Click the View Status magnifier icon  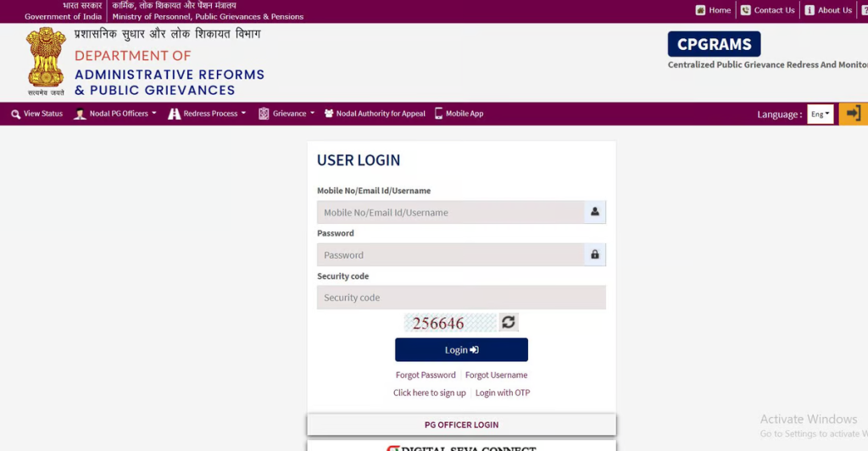[15, 114]
